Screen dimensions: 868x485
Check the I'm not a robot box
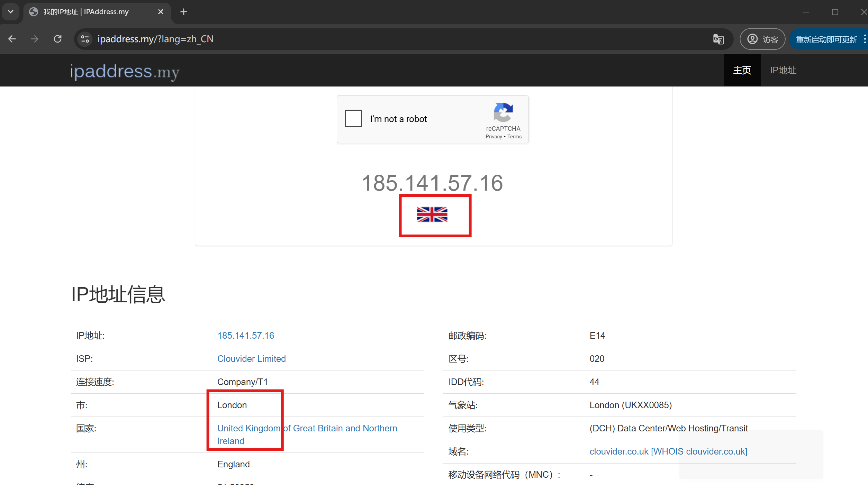click(x=353, y=119)
